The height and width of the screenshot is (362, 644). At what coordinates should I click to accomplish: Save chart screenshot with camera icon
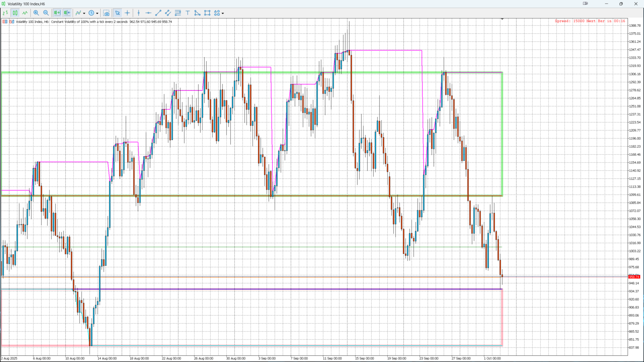[106, 13]
